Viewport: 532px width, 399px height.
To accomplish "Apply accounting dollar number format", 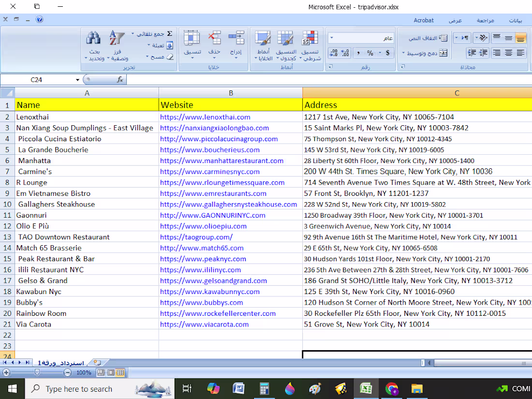I will coord(387,53).
